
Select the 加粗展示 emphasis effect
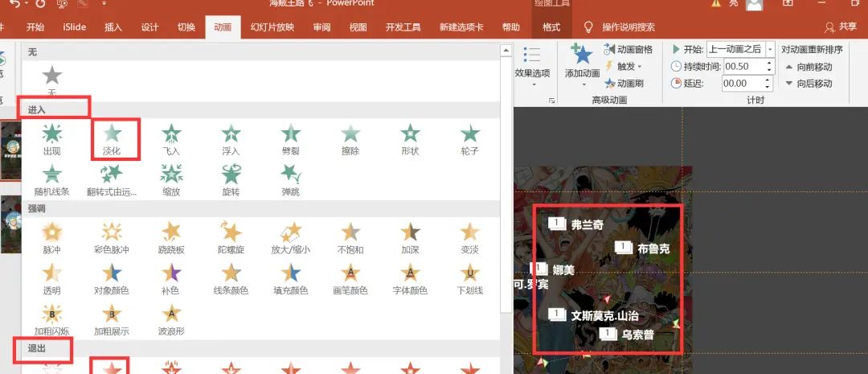[x=112, y=321]
